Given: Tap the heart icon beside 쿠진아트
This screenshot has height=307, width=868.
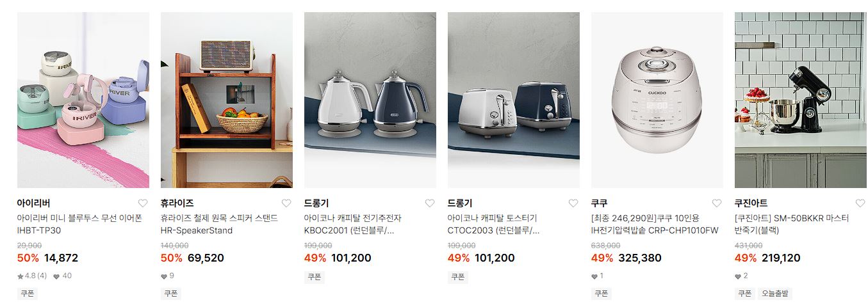Looking at the screenshot, I should click(860, 203).
